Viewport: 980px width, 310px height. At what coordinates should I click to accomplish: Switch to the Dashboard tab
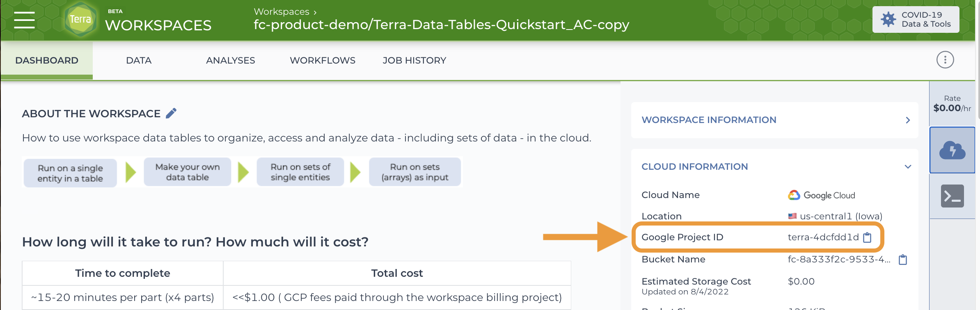click(x=47, y=60)
